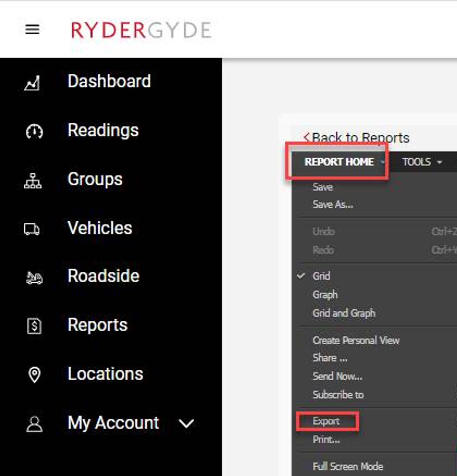Click the Readings gauge icon

tap(34, 131)
